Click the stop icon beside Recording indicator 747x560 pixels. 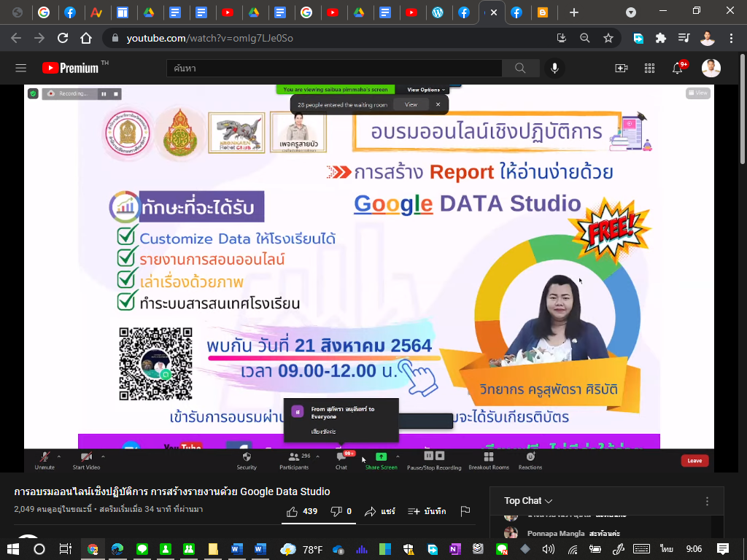(x=116, y=94)
